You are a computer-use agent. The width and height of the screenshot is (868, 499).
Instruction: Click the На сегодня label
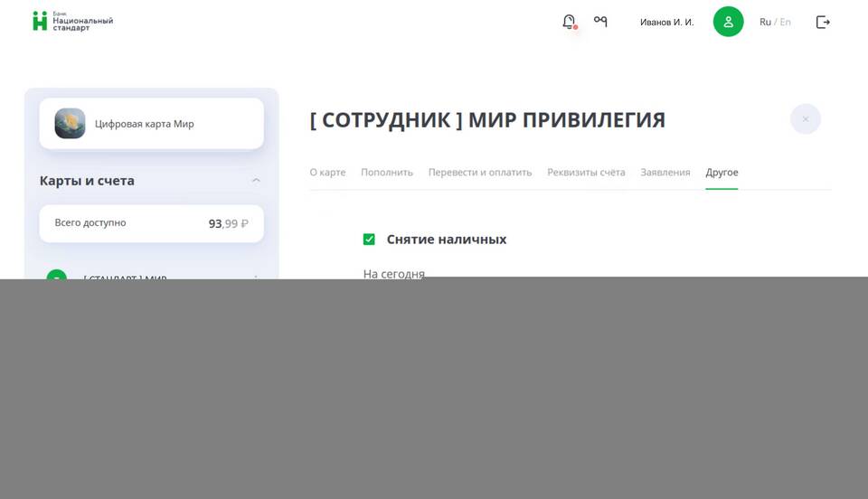point(394,273)
